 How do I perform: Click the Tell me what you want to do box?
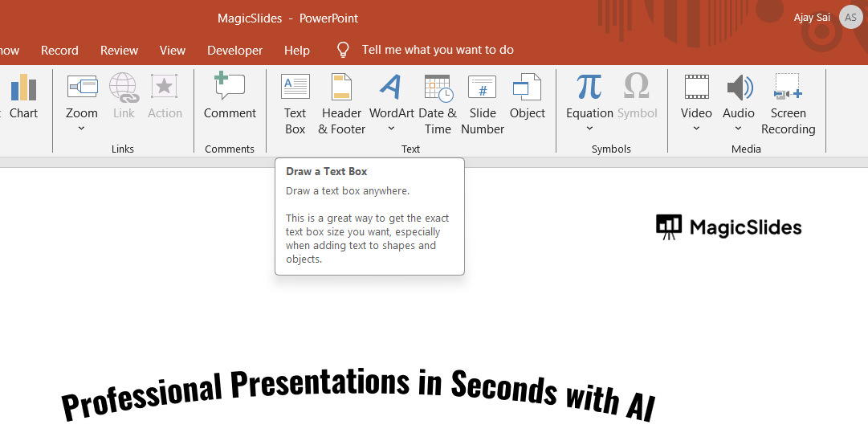point(438,50)
